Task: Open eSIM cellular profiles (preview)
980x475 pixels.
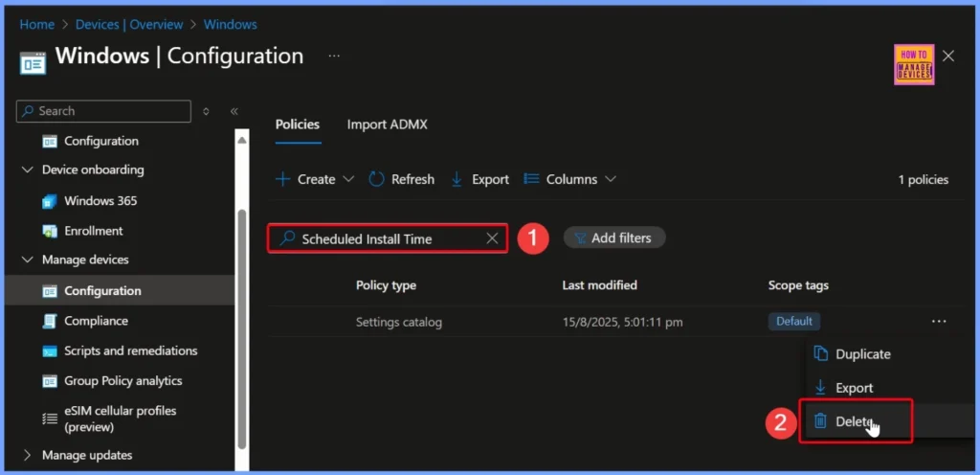Action: [x=120, y=418]
